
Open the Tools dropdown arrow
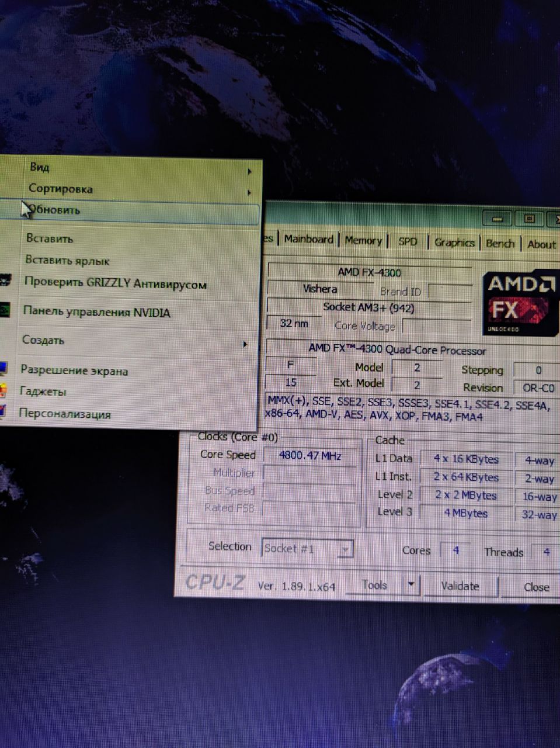[411, 585]
